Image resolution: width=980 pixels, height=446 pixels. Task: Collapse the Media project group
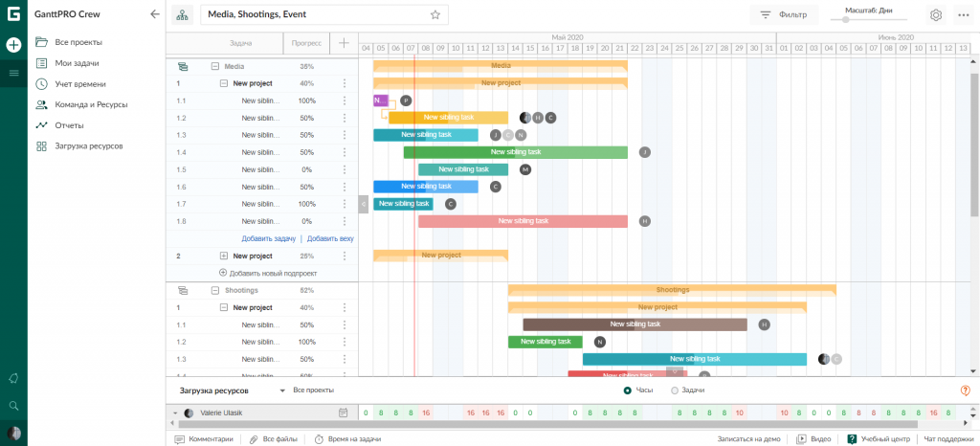215,66
